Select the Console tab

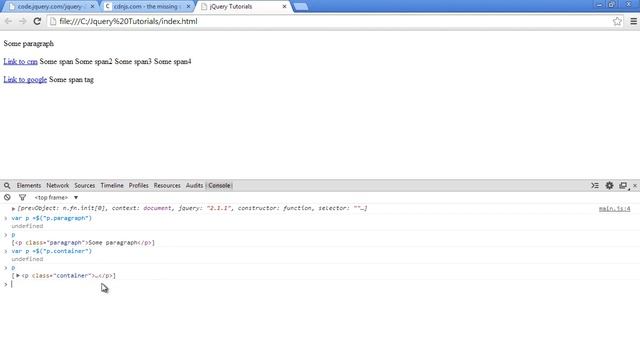click(219, 185)
